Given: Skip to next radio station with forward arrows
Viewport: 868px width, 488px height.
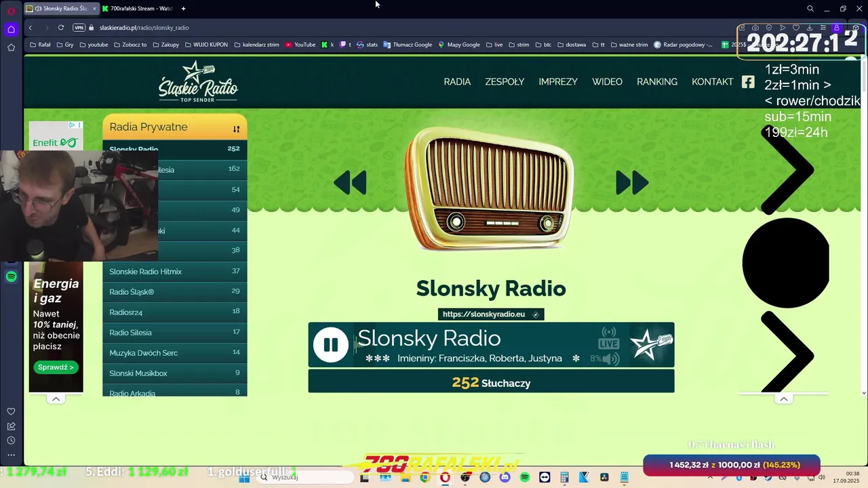Looking at the screenshot, I should [x=632, y=182].
